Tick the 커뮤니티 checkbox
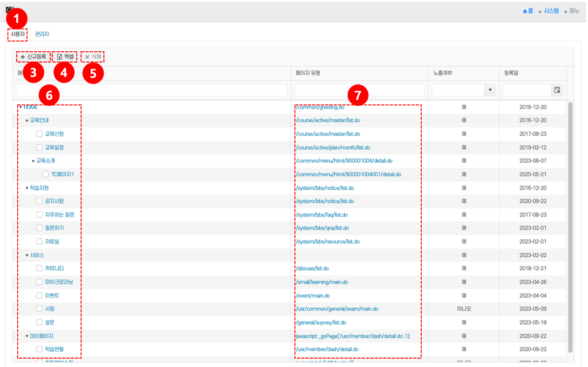This screenshot has width=588, height=367. 39,269
